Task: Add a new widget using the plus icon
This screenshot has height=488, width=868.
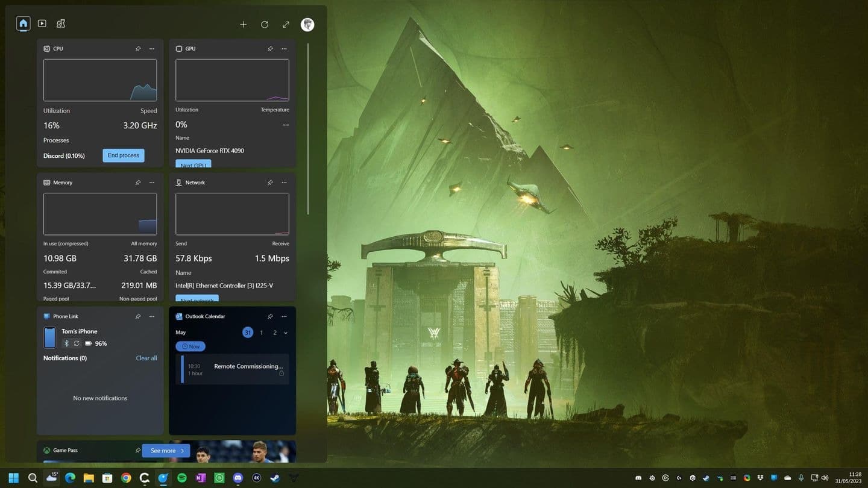Action: 244,24
